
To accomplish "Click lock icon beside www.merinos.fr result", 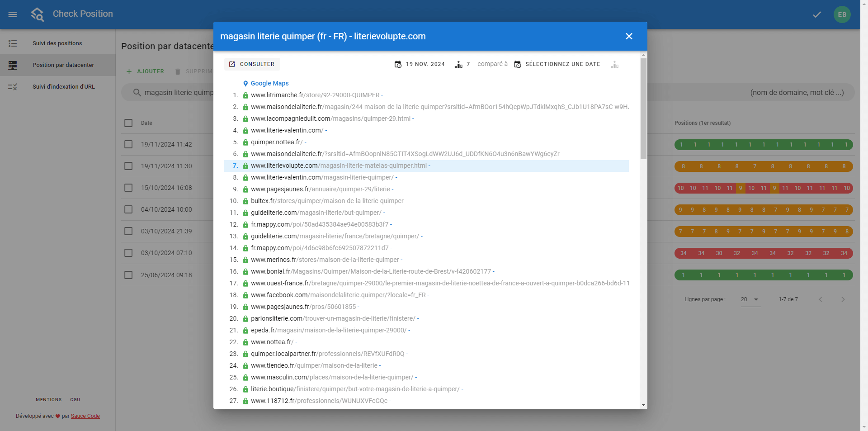I will coord(245,260).
